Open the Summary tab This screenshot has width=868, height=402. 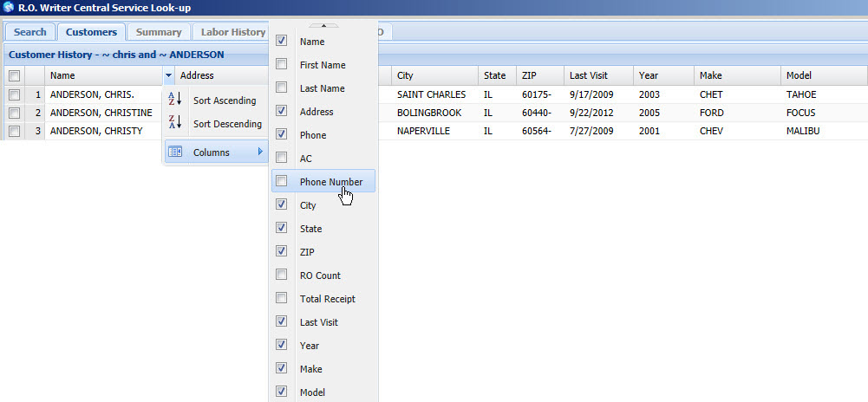coord(159,32)
